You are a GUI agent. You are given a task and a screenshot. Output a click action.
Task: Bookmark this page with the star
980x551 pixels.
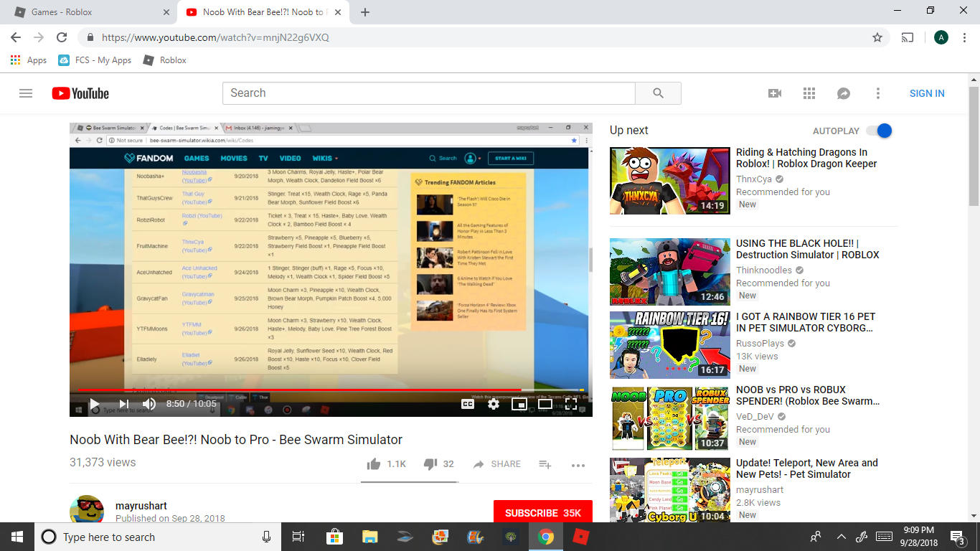click(x=877, y=37)
